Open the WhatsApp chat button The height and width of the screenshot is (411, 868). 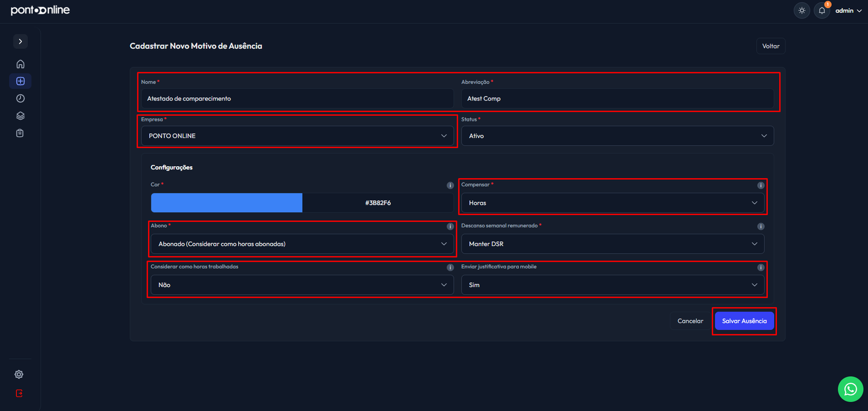tap(850, 389)
